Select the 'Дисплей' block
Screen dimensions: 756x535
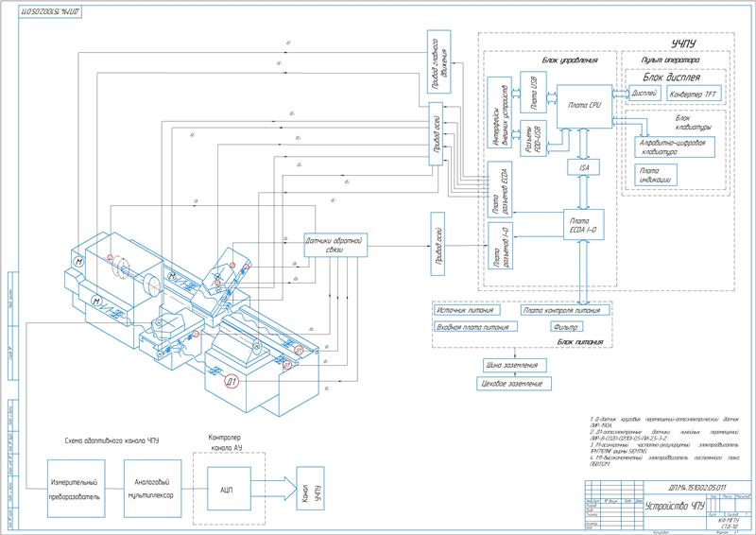[644, 94]
